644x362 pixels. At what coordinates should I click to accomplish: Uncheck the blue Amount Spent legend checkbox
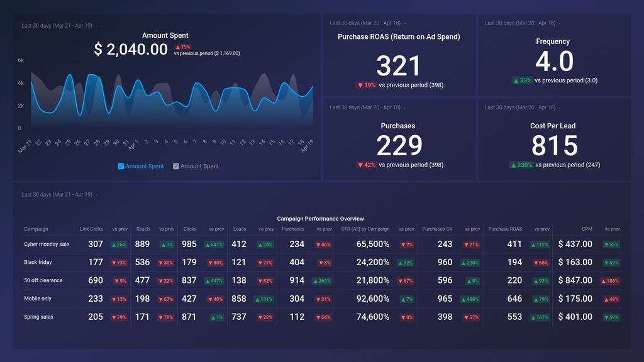[x=119, y=166]
